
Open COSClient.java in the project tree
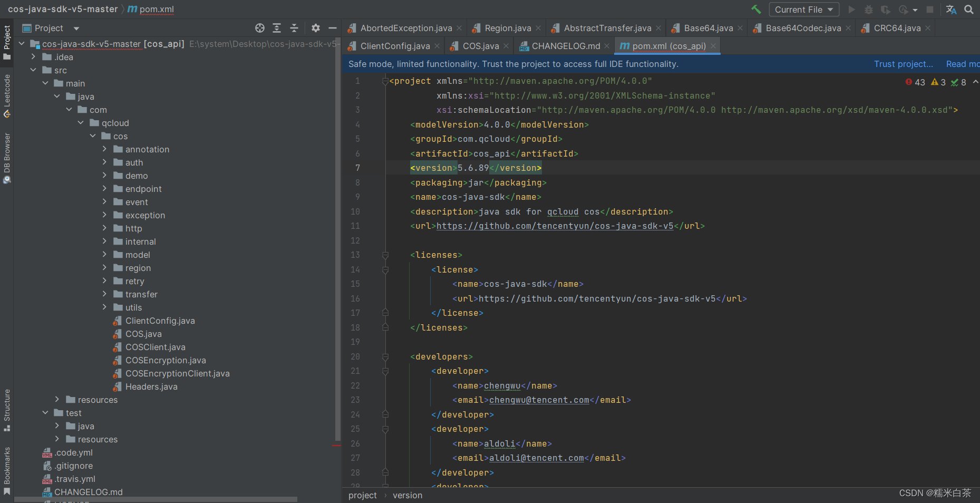tap(155, 347)
